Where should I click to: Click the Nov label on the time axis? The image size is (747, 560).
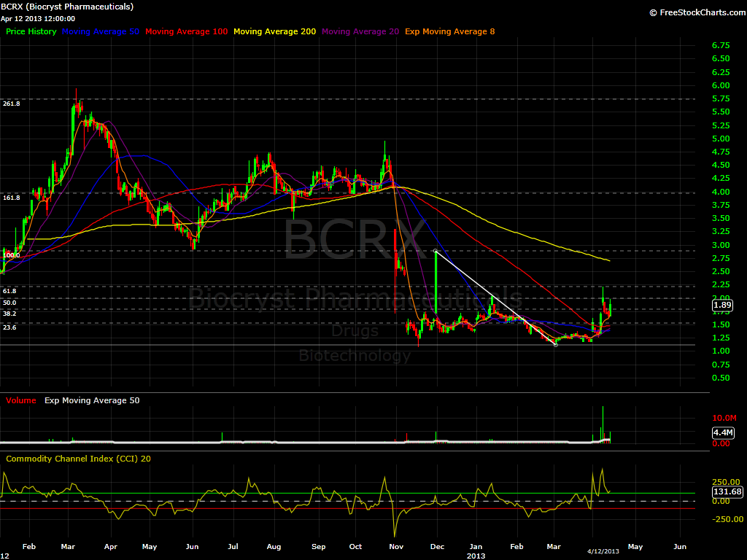(x=396, y=546)
